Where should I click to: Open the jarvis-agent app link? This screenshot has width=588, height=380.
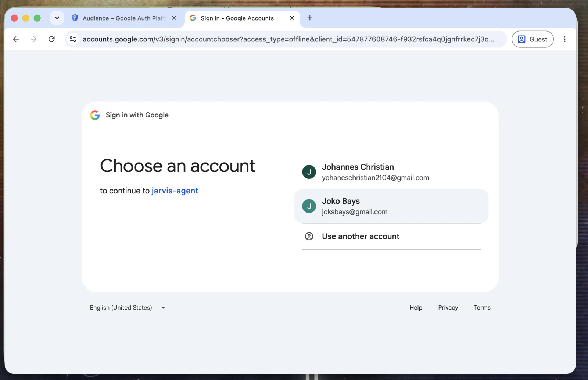point(175,191)
